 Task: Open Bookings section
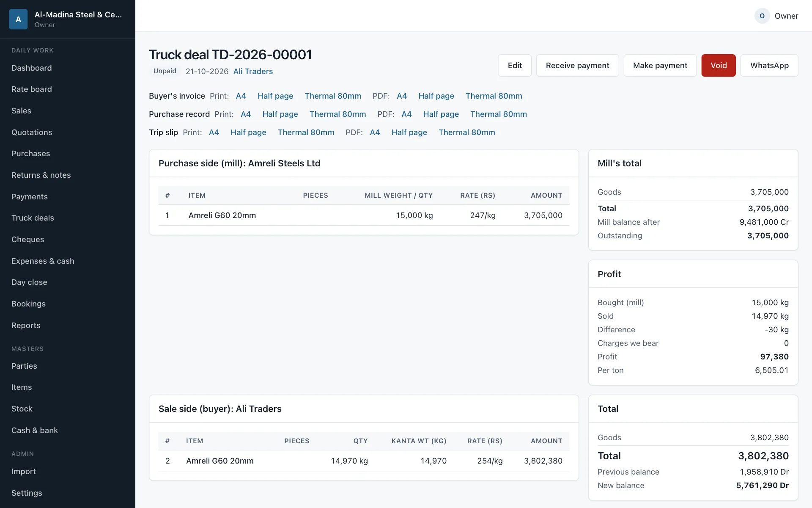click(28, 304)
